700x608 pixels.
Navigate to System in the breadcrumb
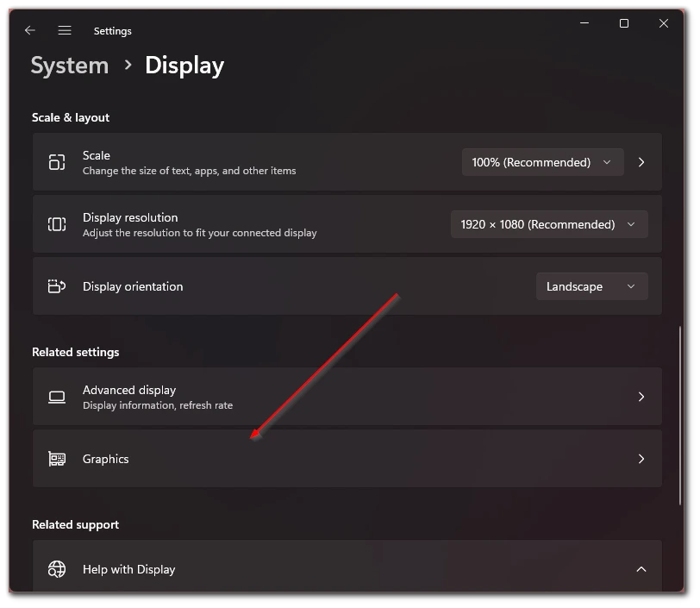click(x=70, y=66)
